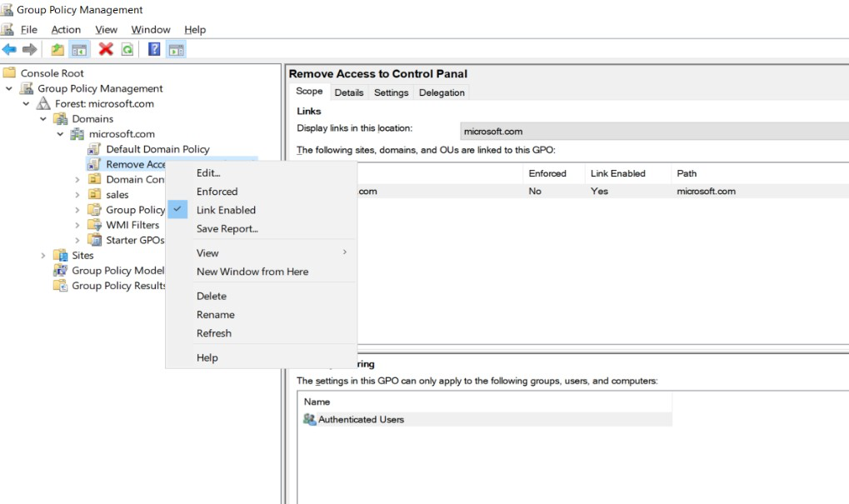The height and width of the screenshot is (504, 849).
Task: Click the Domain Controllers OU icon
Action: (x=94, y=178)
